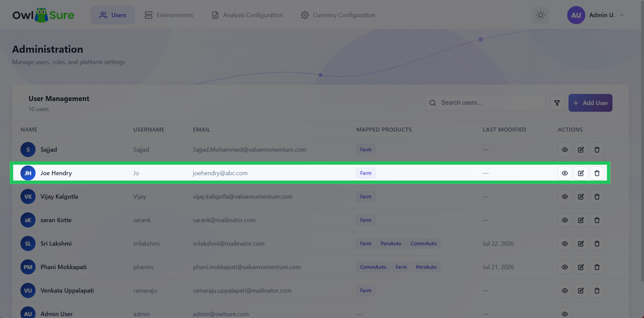The image size is (644, 318).
Task: Click Farm tag on Venkata Uppalapati's row
Action: [x=366, y=290]
